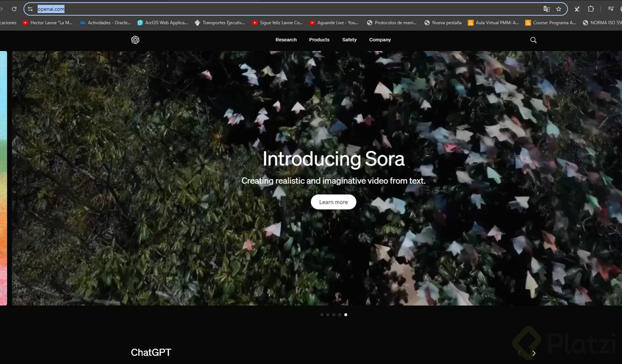Open the Transportes Ejecutiv... bookmark
The width and height of the screenshot is (622, 364).
point(220,23)
